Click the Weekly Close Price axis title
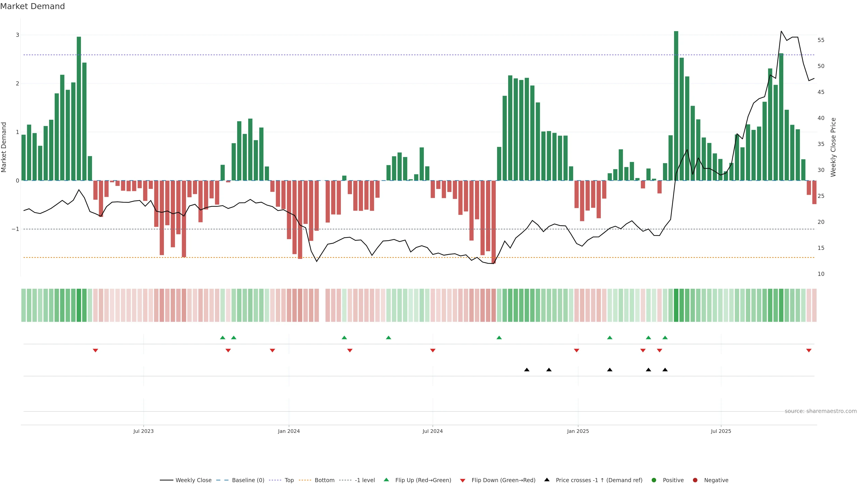The image size is (868, 488). coord(833,147)
